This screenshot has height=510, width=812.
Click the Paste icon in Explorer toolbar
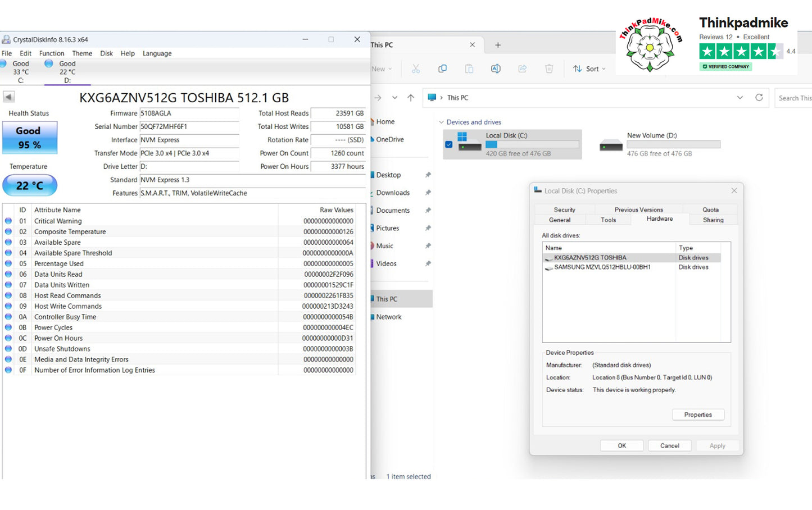[469, 69]
